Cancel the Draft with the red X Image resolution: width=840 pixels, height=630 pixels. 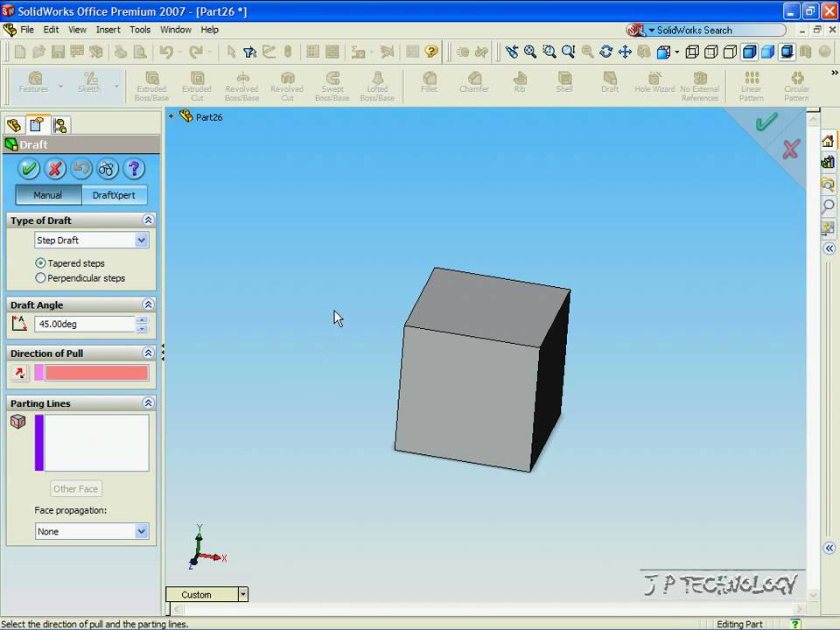(x=54, y=169)
